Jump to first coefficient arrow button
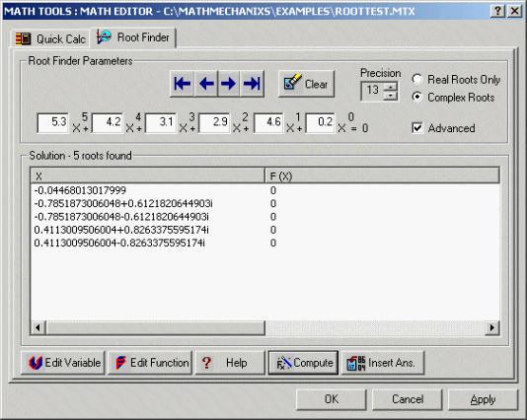The image size is (527, 420). (183, 84)
